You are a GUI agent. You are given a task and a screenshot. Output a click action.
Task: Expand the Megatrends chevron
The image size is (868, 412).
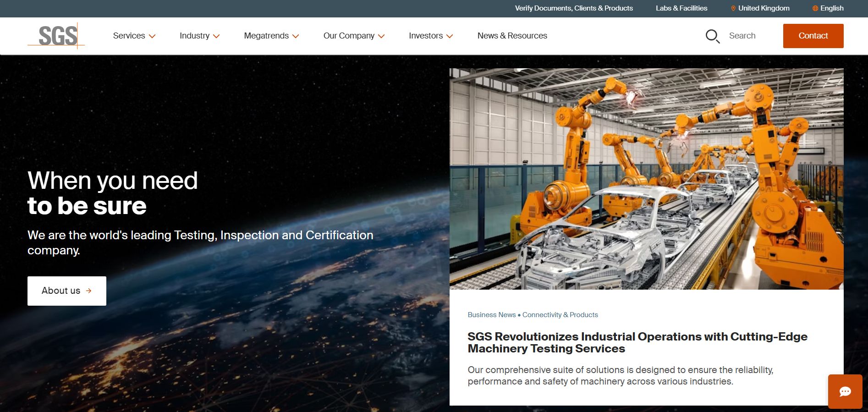[x=296, y=36]
